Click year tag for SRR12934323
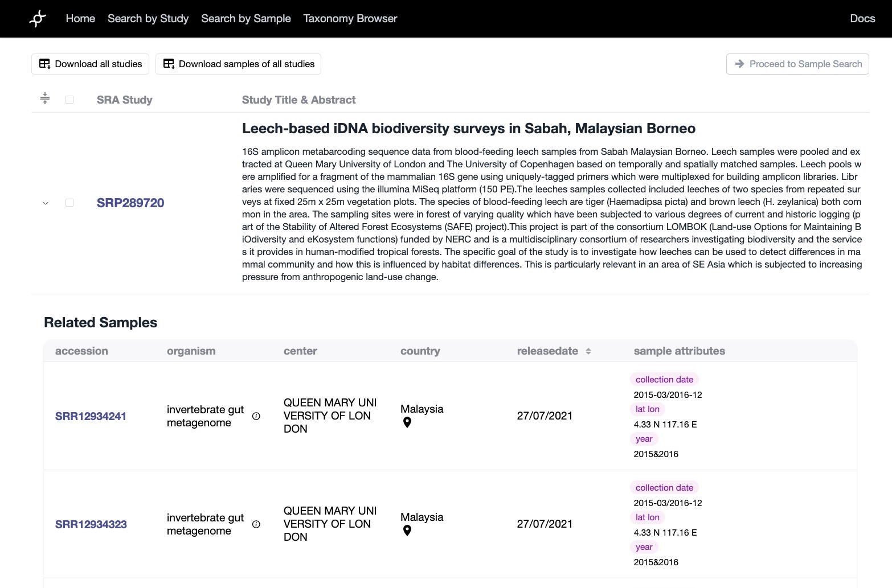The image size is (892, 588). (644, 547)
